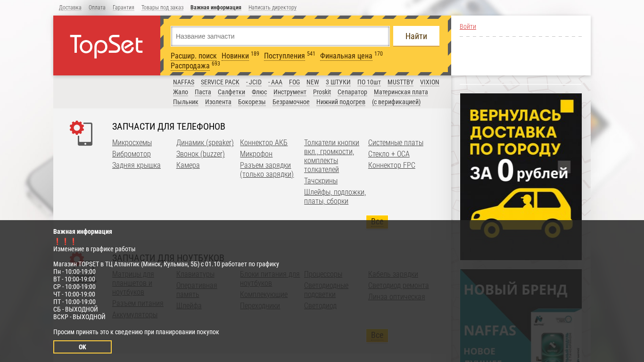Image resolution: width=644 pixels, height=362 pixels.
Task: Select the Паста tag
Action: point(203,92)
